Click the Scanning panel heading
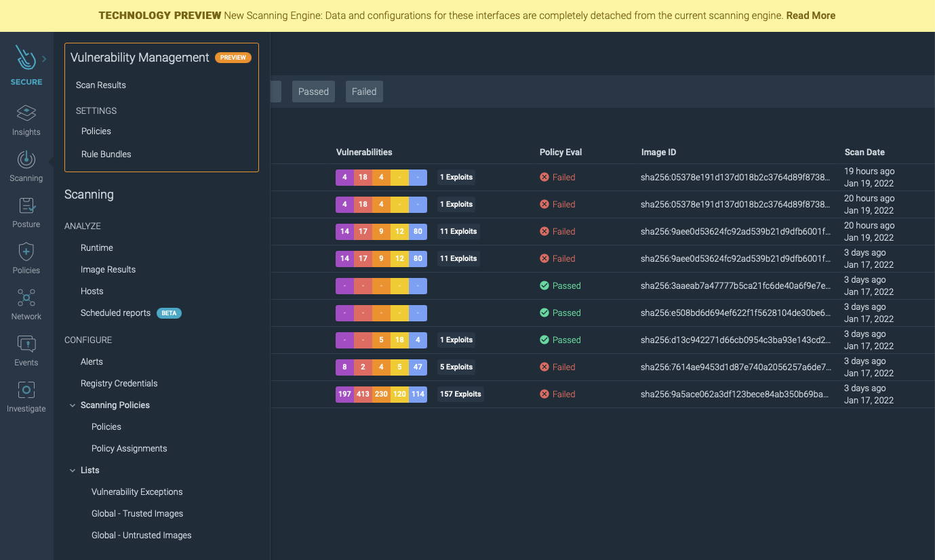 click(x=89, y=195)
